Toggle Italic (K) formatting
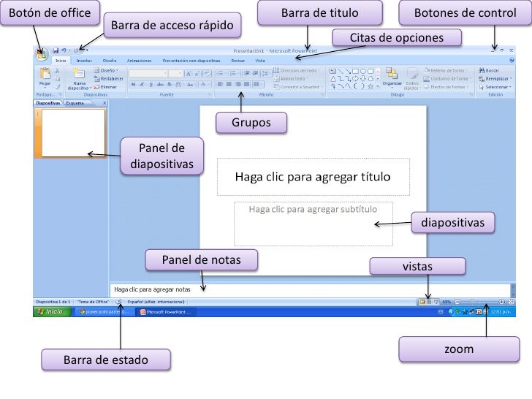 tap(142, 84)
